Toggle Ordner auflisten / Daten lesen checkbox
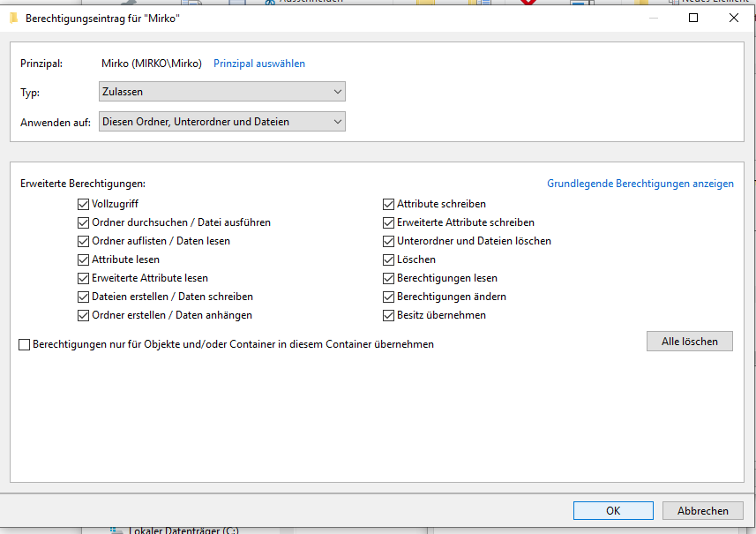The width and height of the screenshot is (756, 534). [84, 241]
